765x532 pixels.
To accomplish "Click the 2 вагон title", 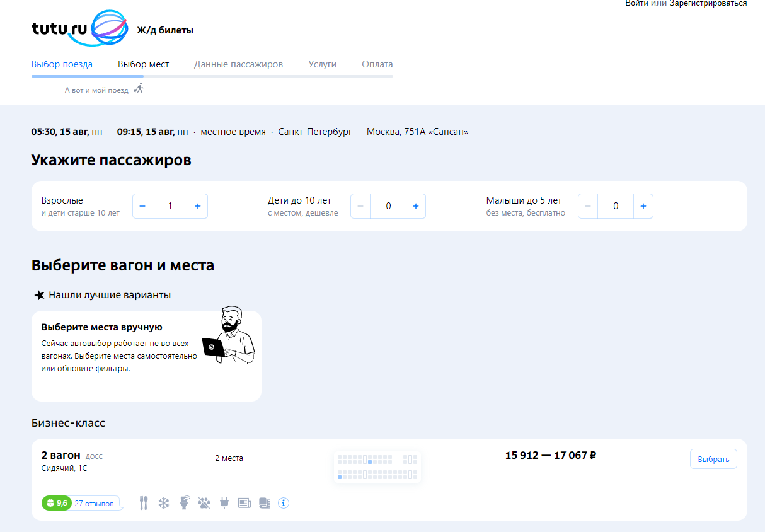I will 61,455.
